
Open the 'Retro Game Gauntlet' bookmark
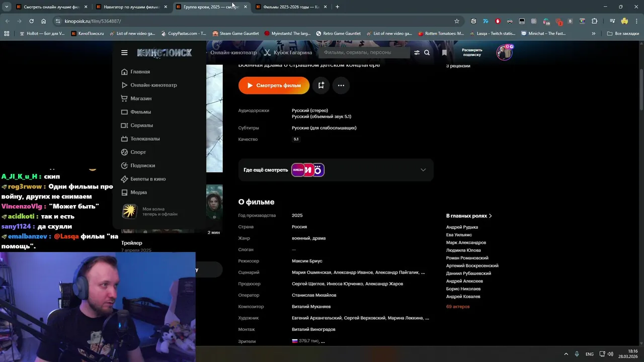[338, 34]
